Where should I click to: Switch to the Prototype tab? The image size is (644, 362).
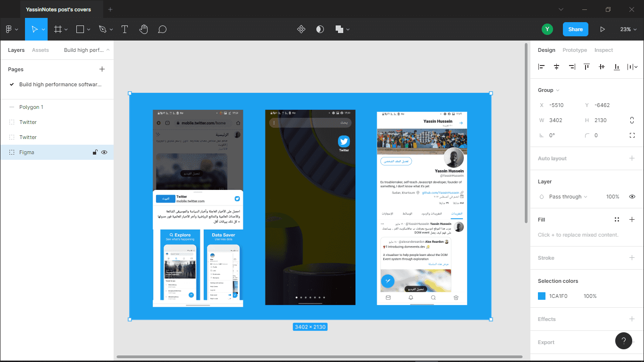[x=575, y=50]
